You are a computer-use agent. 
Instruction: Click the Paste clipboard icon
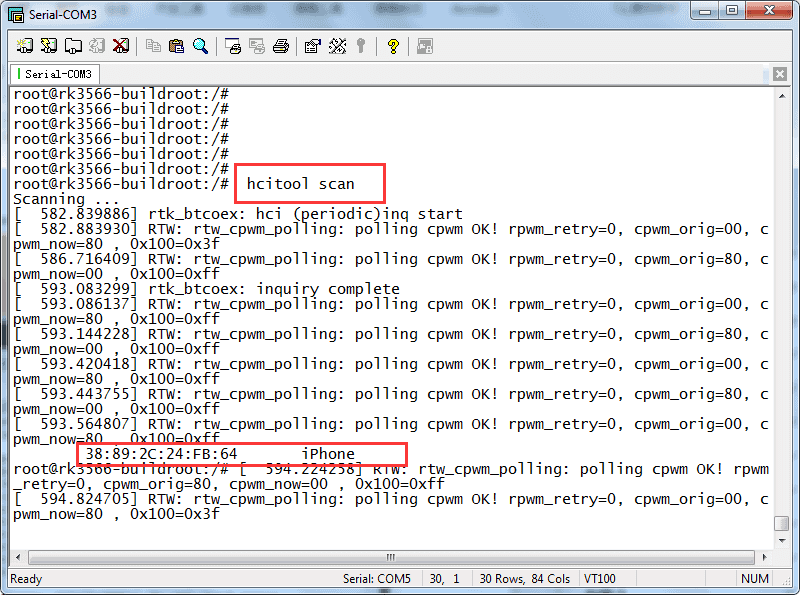click(177, 46)
